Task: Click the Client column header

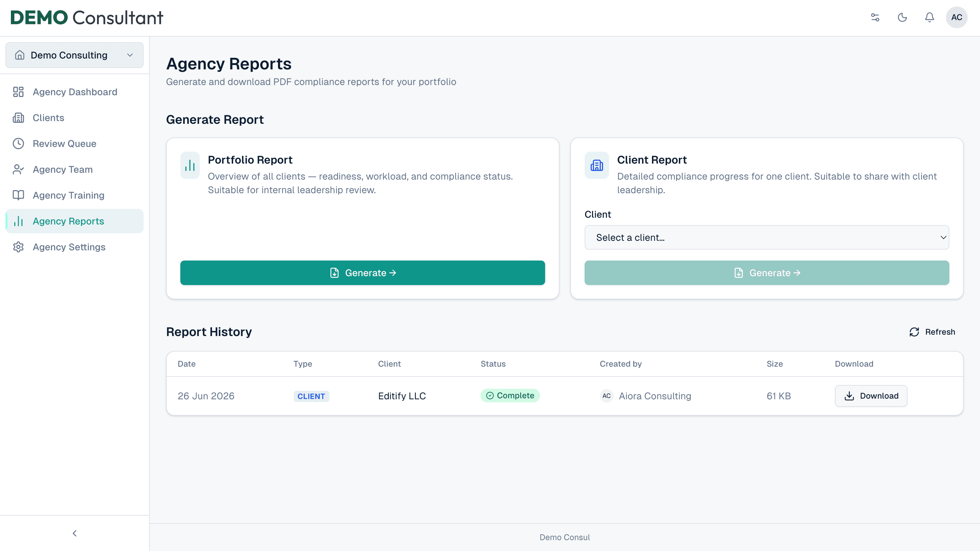Action: click(389, 364)
